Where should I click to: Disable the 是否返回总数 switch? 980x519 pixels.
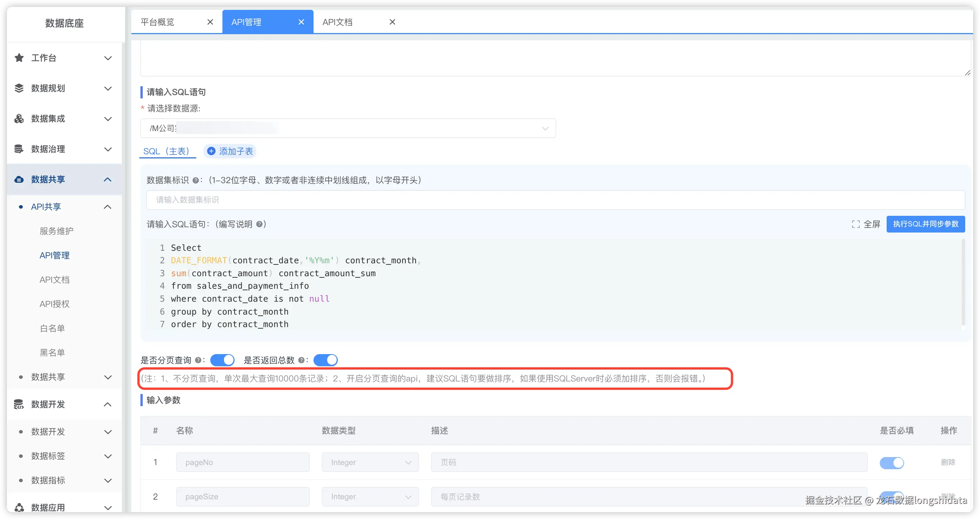pos(325,360)
